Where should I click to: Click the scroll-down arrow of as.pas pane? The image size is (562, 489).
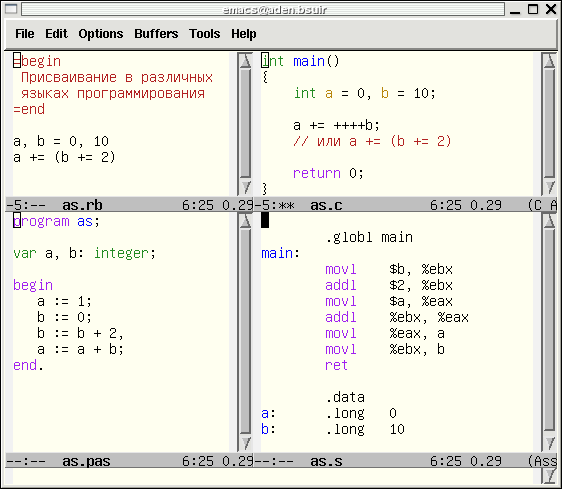(x=246, y=443)
